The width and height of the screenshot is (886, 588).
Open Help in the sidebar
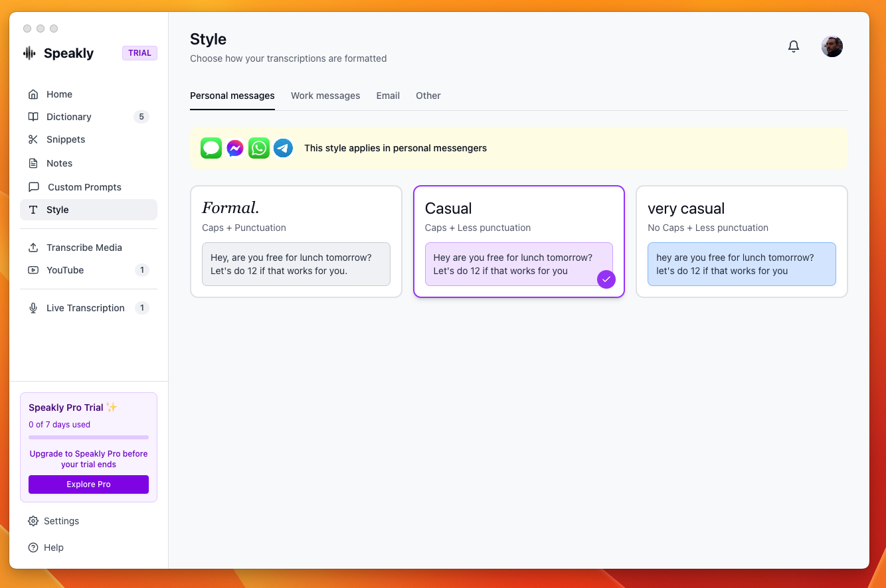[53, 548]
